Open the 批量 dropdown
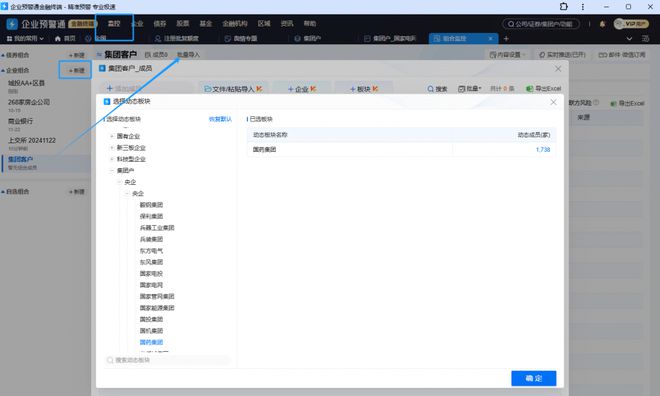This screenshot has height=396, width=660. [x=469, y=89]
